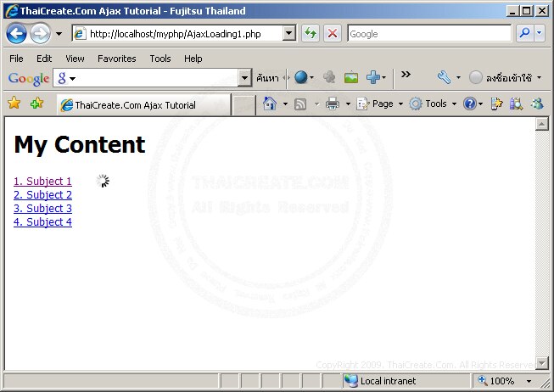Click ลงชื่อเข้าใช้ sign-in button
554x392 pixels.
click(x=508, y=77)
